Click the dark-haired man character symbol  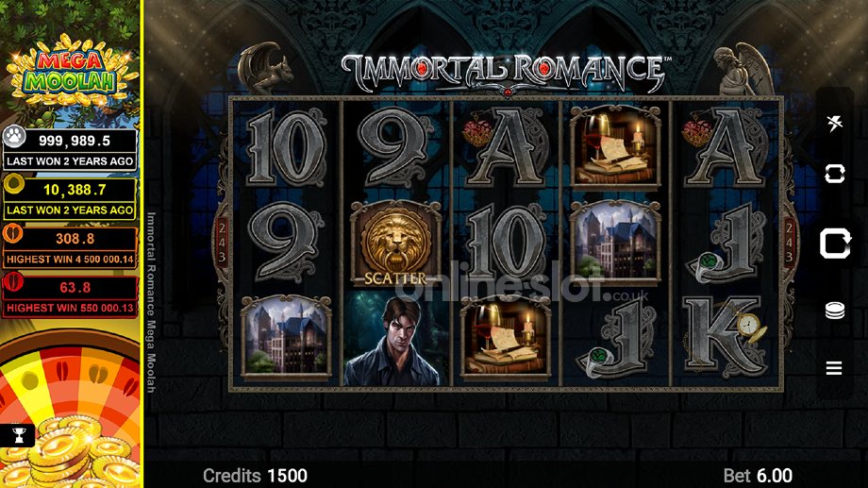pos(395,340)
